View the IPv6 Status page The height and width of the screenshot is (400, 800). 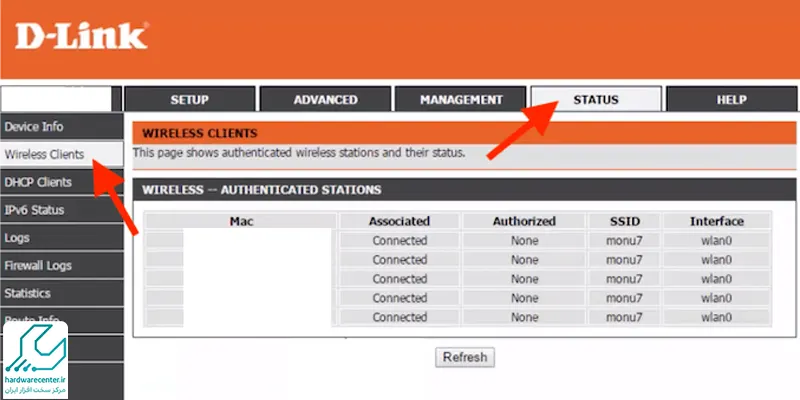(x=61, y=210)
